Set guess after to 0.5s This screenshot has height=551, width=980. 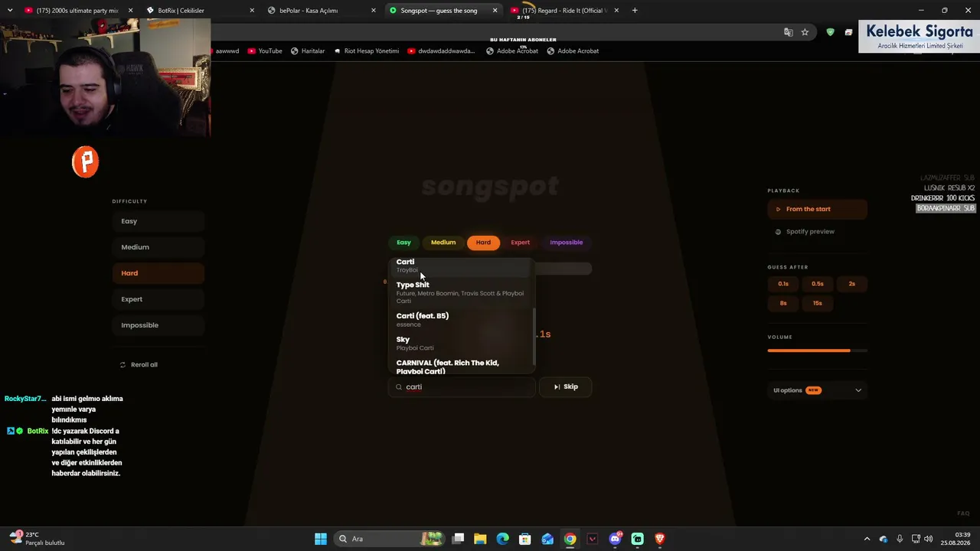[x=818, y=284]
